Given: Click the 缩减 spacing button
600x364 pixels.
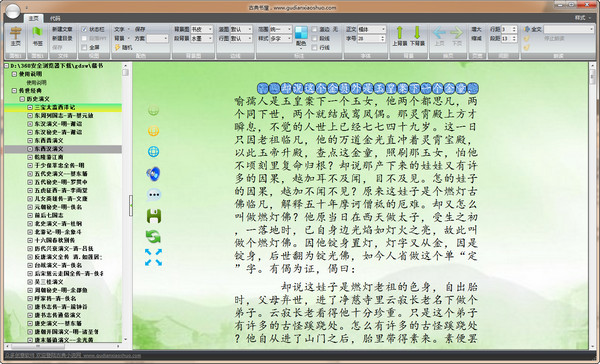Looking at the screenshot, I should coord(476,38).
